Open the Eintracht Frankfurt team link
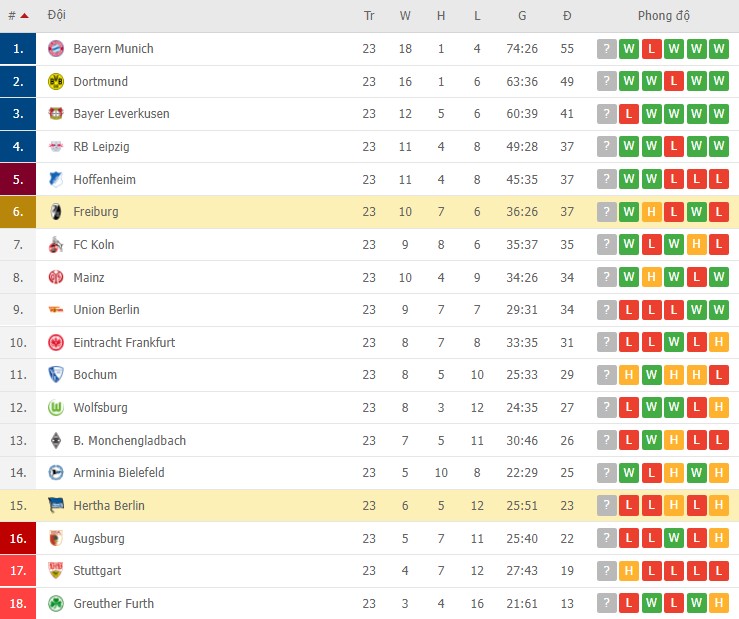The image size is (739, 619). click(x=124, y=343)
